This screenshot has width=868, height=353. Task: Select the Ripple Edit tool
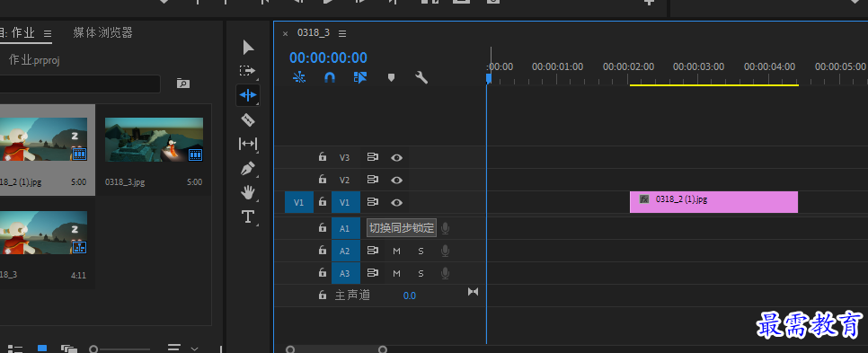coord(247,95)
